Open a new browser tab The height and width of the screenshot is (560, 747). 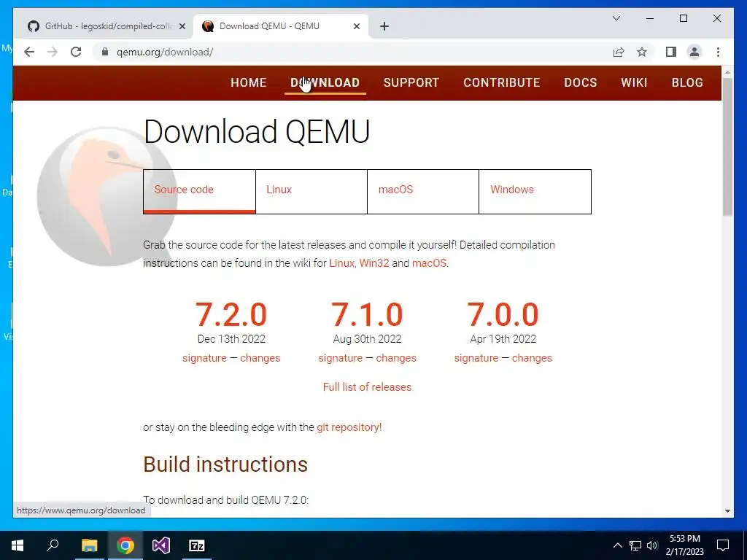point(384,26)
